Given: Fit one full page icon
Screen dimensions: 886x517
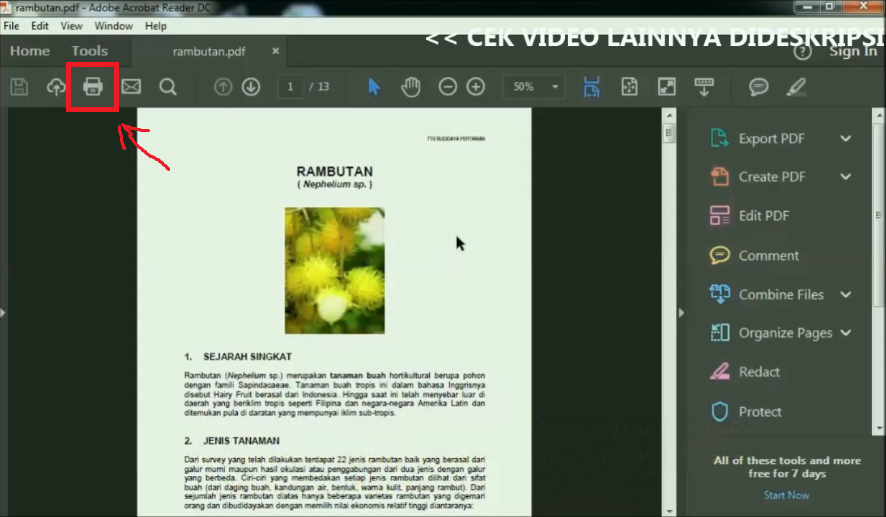Looking at the screenshot, I should point(629,86).
